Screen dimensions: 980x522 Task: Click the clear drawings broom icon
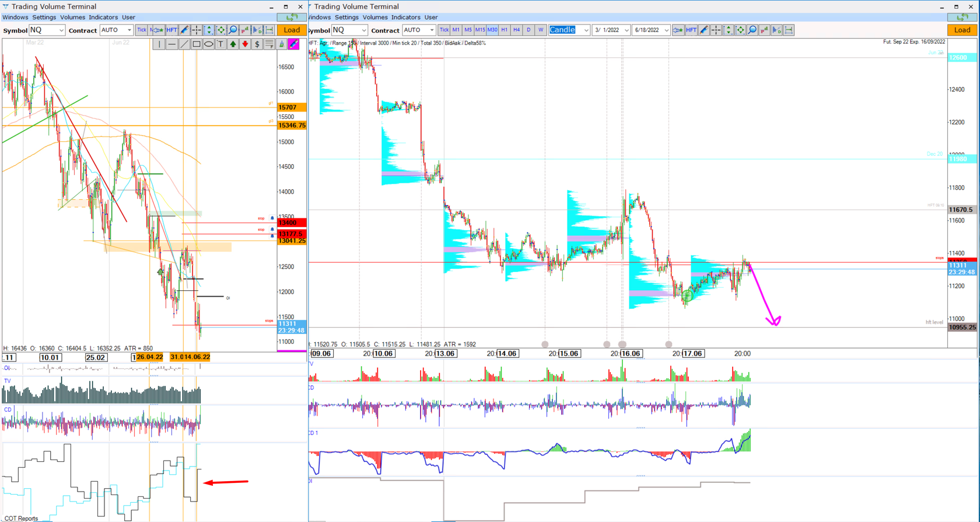click(282, 44)
